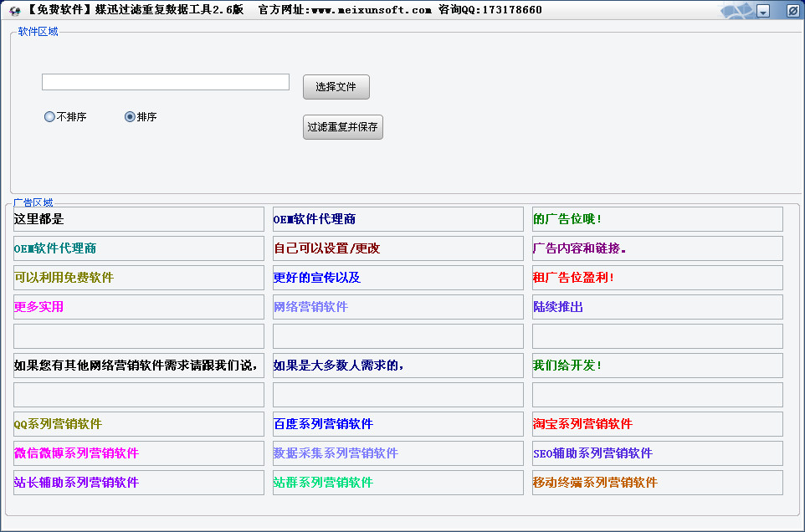Screen dimensions: 805x532
Task: Open the 这里都是 ad link
Action: [139, 219]
